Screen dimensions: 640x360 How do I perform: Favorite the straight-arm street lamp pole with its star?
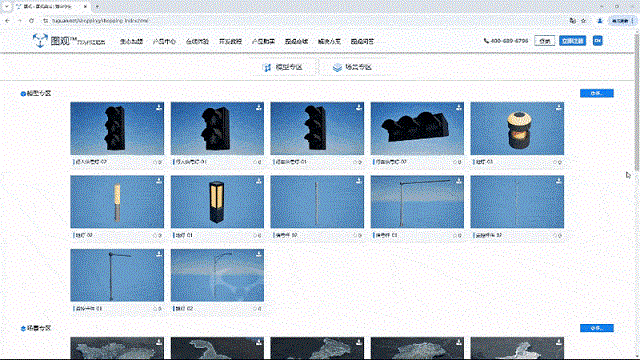tap(155, 309)
